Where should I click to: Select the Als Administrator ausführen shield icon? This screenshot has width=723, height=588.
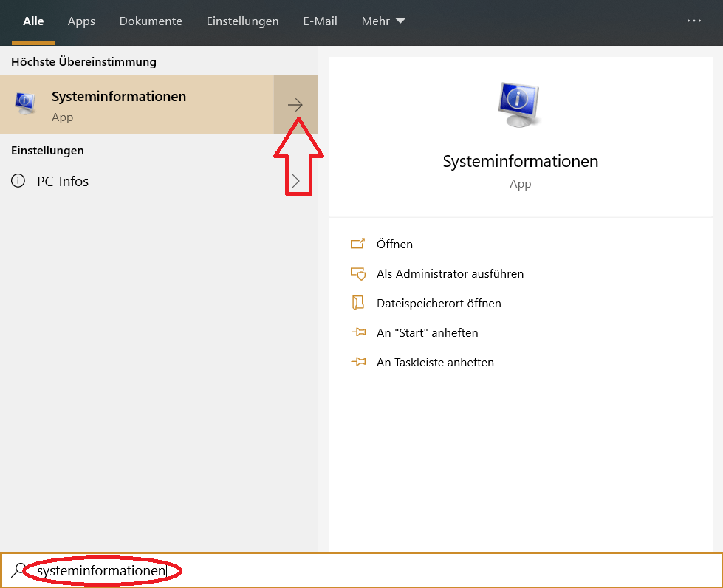point(358,273)
